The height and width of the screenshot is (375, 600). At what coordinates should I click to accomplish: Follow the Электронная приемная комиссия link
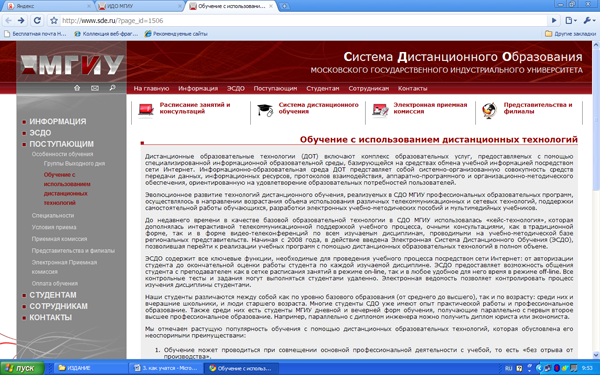click(x=430, y=108)
